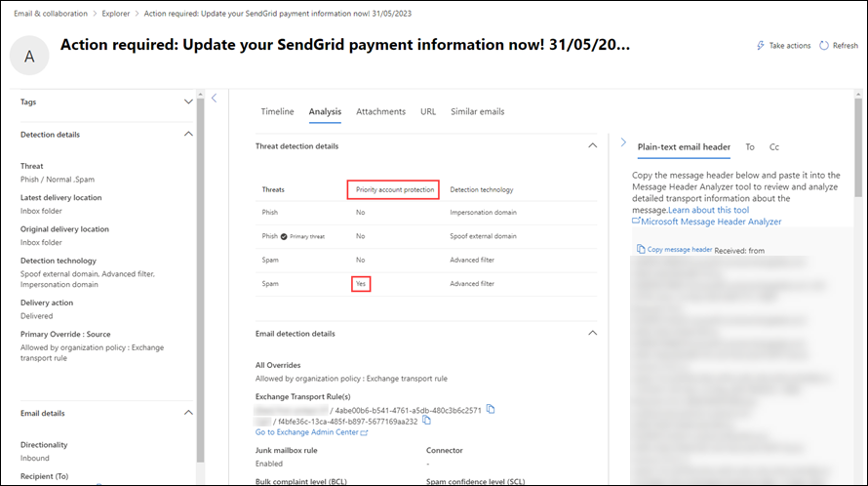
Task: Click the Priority account protection column header
Action: (x=395, y=189)
